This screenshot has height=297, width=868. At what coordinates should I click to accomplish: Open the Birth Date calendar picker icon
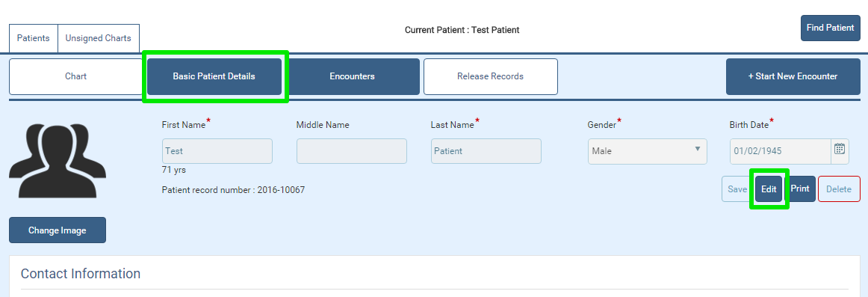[x=839, y=148]
